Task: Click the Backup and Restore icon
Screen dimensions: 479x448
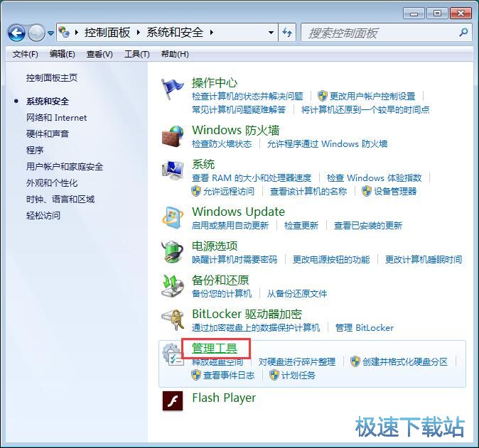Action: coord(173,286)
